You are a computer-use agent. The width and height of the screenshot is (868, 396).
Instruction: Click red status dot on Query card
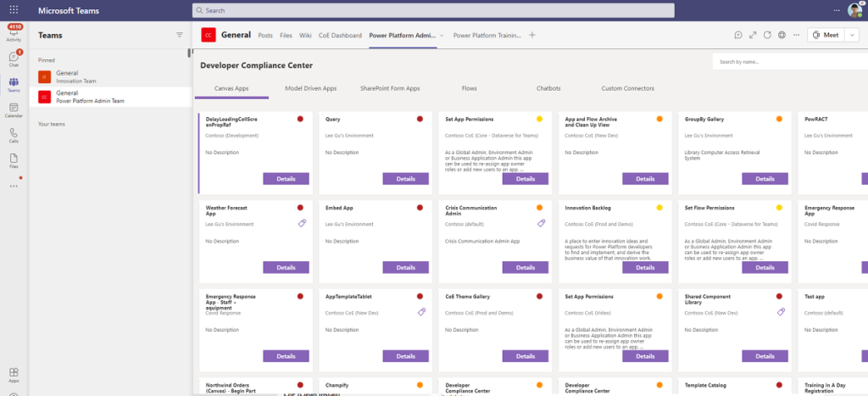pyautogui.click(x=420, y=119)
